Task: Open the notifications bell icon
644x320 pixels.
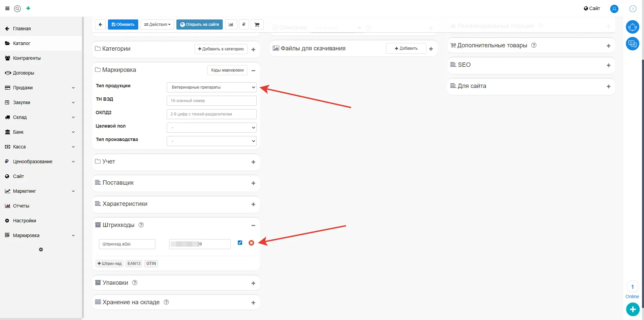Action: pos(632,27)
